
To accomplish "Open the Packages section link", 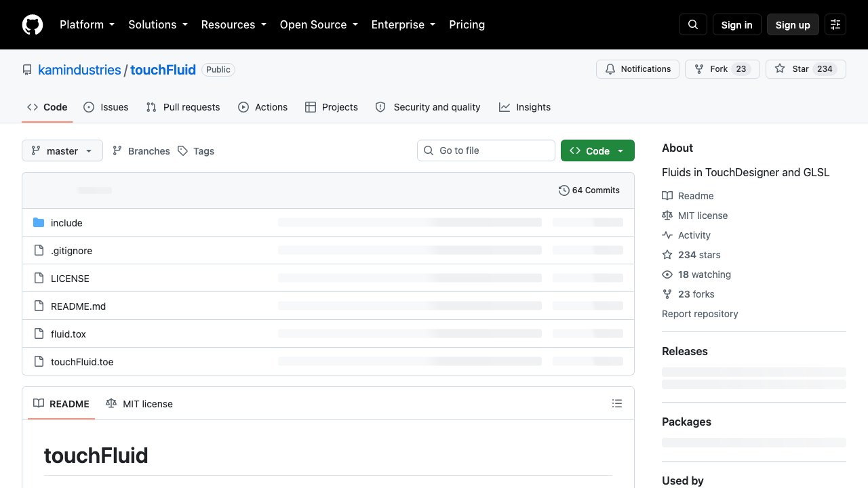I will click(x=686, y=422).
